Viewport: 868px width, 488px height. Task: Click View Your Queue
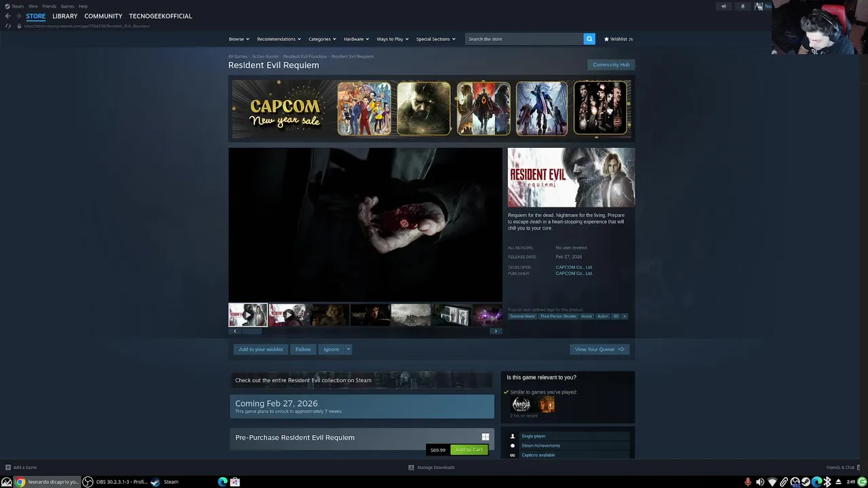point(599,349)
